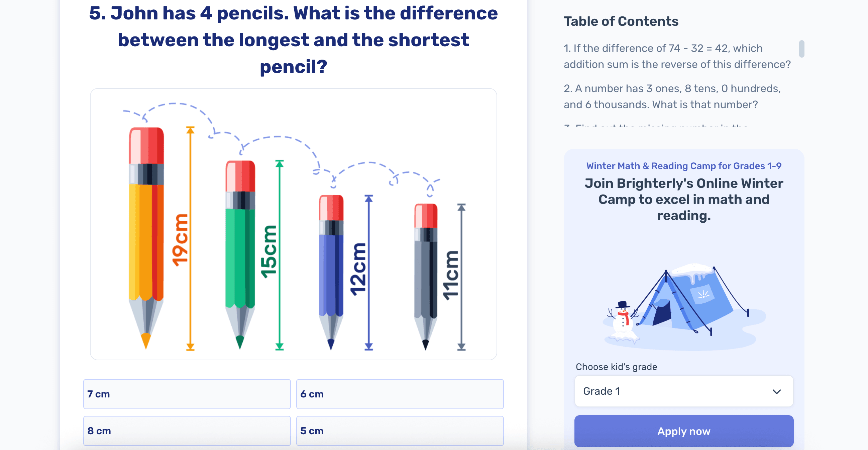Click the Apply now button
Screen dimensions: 868x450
[x=683, y=431]
